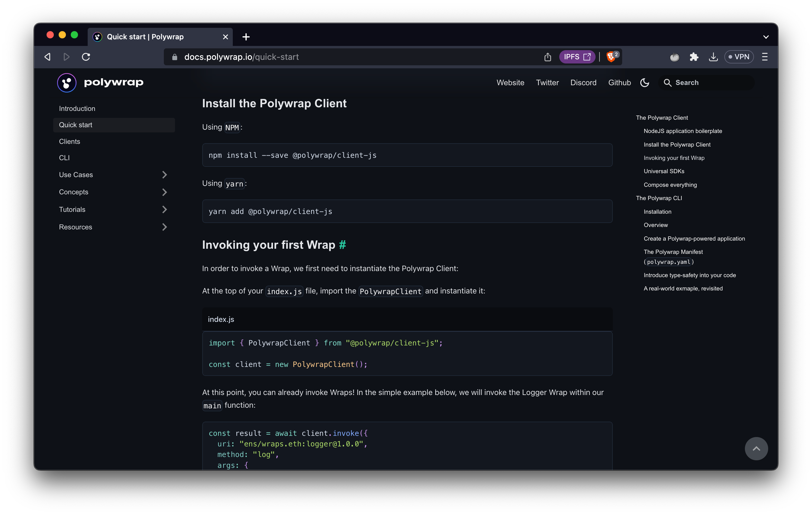This screenshot has height=515, width=812.
Task: Jump to Introduce type-safety into your code
Action: (690, 275)
